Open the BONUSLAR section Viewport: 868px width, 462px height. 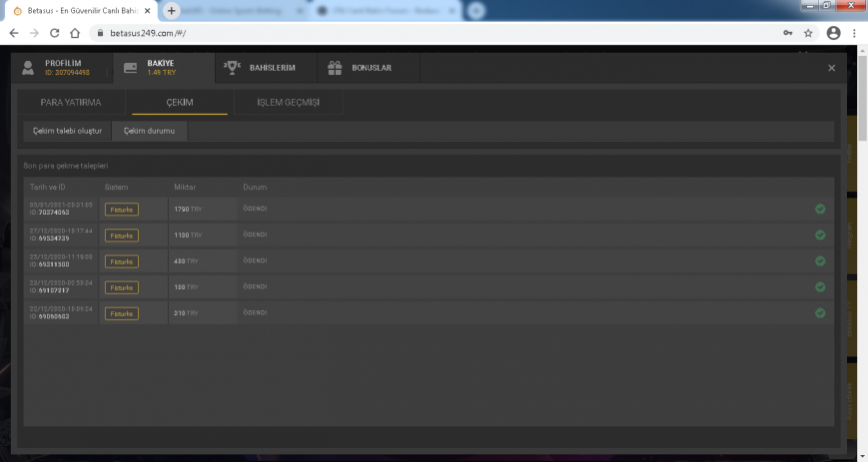coord(369,68)
